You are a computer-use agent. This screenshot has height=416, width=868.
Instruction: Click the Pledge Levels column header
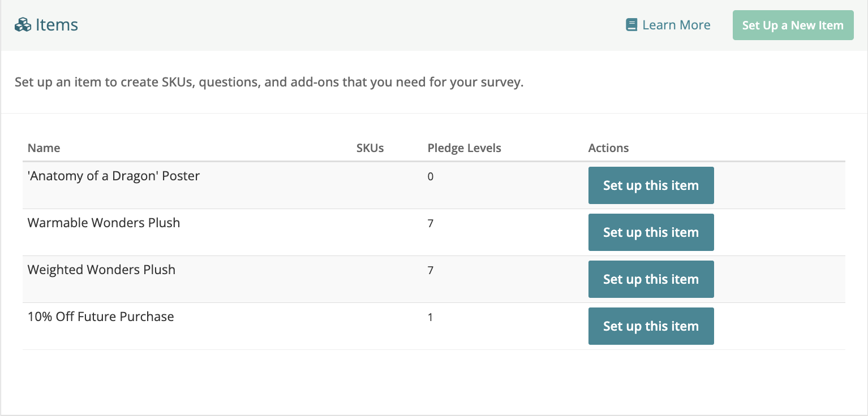tap(464, 148)
